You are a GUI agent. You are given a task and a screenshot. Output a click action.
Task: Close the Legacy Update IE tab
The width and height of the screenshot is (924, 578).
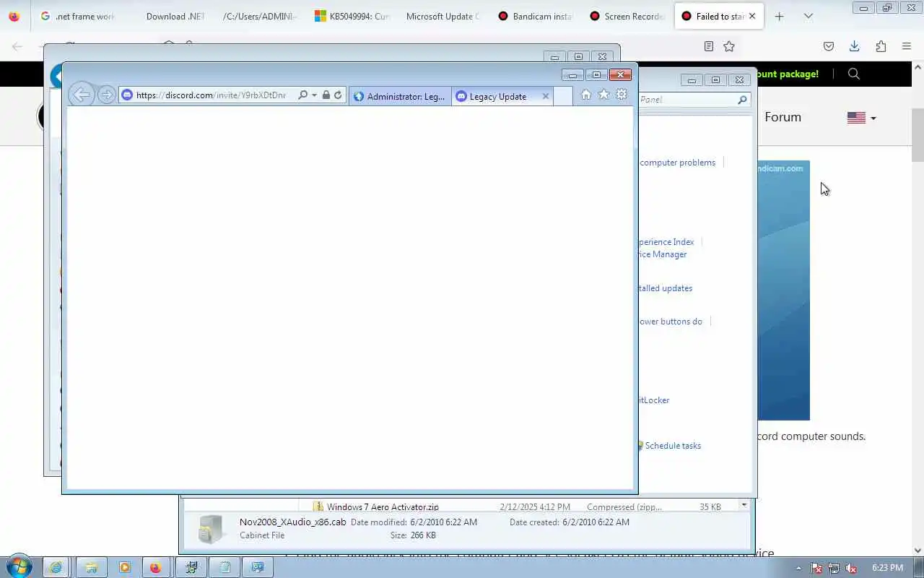tap(546, 96)
